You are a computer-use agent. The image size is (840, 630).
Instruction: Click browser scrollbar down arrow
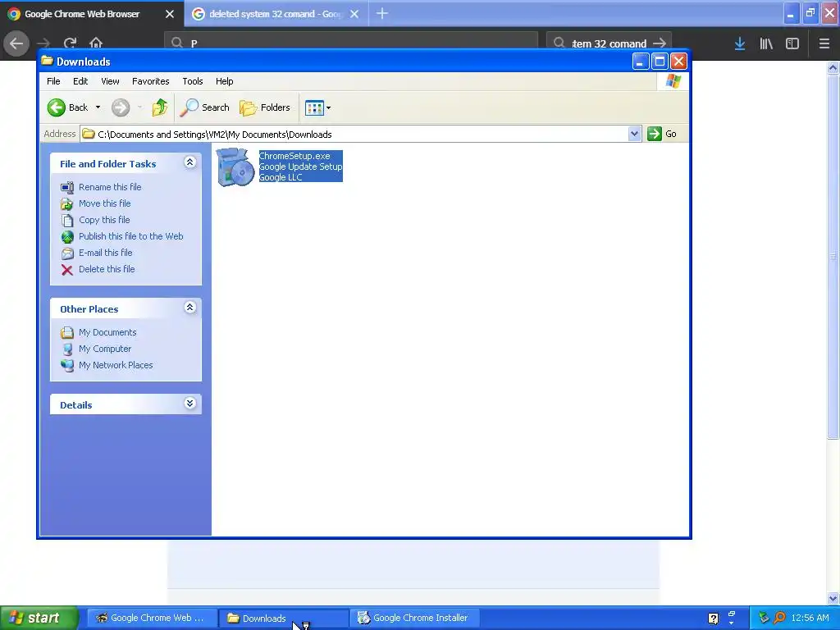click(x=833, y=598)
